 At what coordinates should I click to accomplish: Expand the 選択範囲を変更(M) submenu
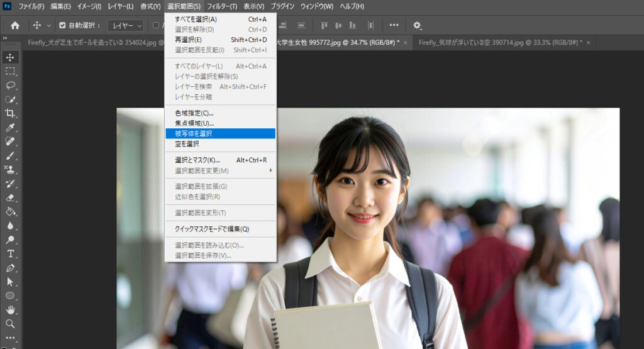pyautogui.click(x=220, y=170)
